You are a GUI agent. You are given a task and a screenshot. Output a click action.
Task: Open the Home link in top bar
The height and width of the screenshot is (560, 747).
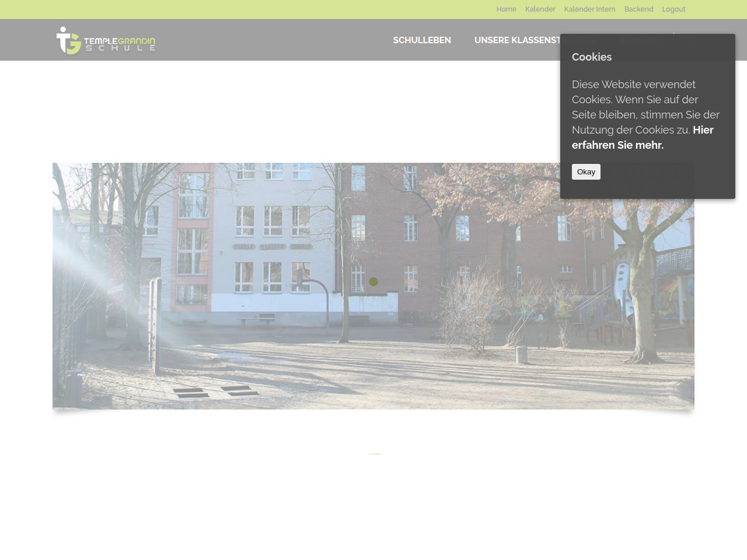pos(506,9)
